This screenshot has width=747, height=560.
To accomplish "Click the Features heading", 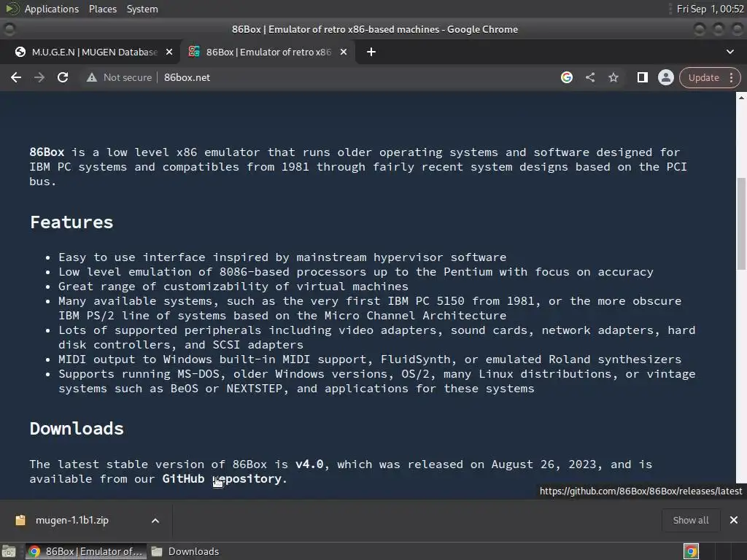I will pyautogui.click(x=71, y=222).
